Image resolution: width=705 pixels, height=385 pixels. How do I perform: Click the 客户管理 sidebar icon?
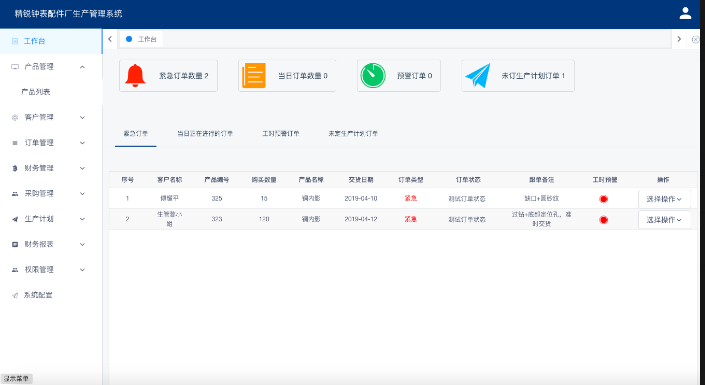pyautogui.click(x=15, y=117)
